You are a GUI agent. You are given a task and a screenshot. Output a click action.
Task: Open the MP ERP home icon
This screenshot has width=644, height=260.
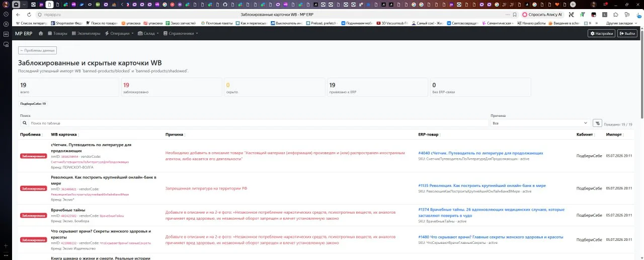[41, 33]
